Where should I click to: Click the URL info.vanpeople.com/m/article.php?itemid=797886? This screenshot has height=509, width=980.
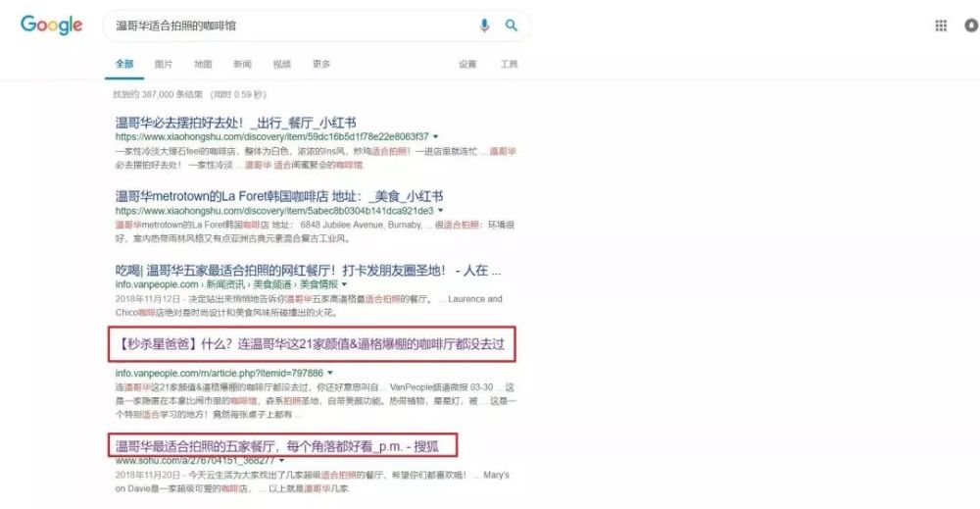coord(220,373)
